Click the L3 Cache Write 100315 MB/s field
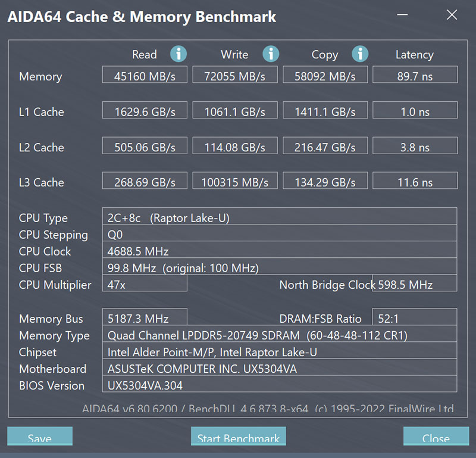 [235, 180]
